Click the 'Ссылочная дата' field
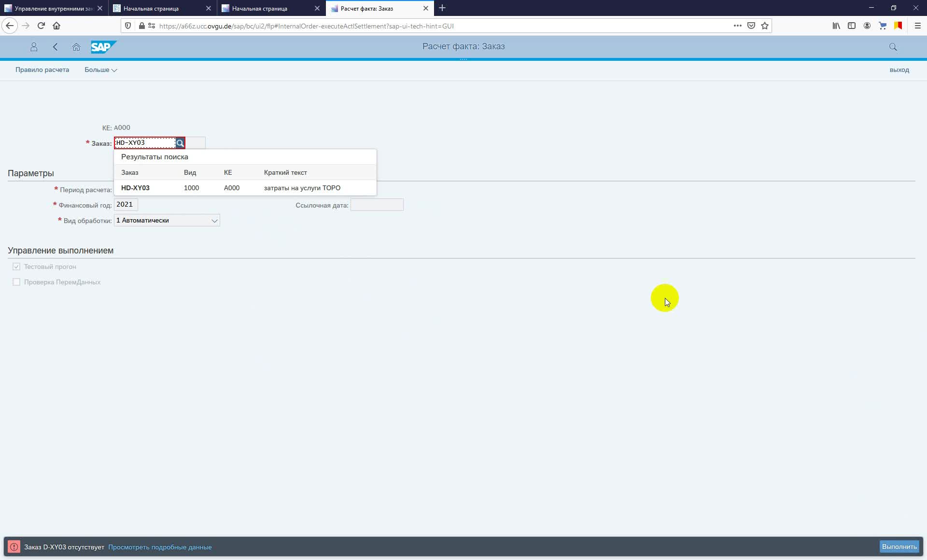The height and width of the screenshot is (560, 927). (x=377, y=205)
